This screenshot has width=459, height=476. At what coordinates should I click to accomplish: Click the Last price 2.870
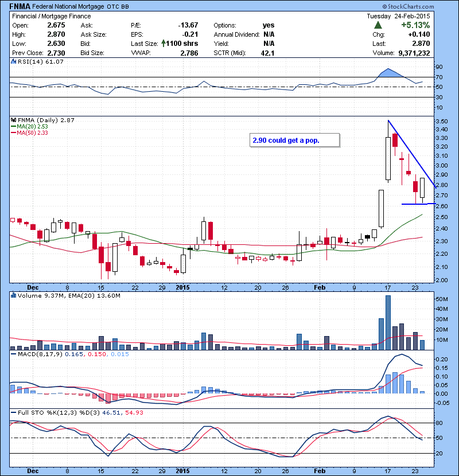tap(421, 44)
